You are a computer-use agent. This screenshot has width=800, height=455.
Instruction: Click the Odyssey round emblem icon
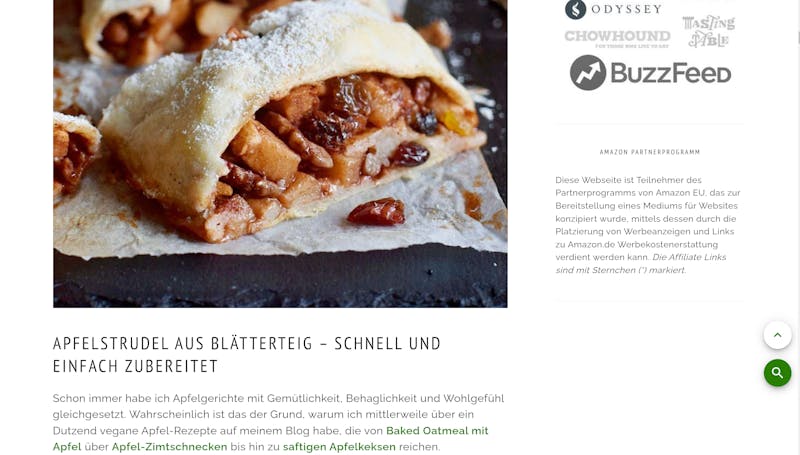pyautogui.click(x=576, y=10)
